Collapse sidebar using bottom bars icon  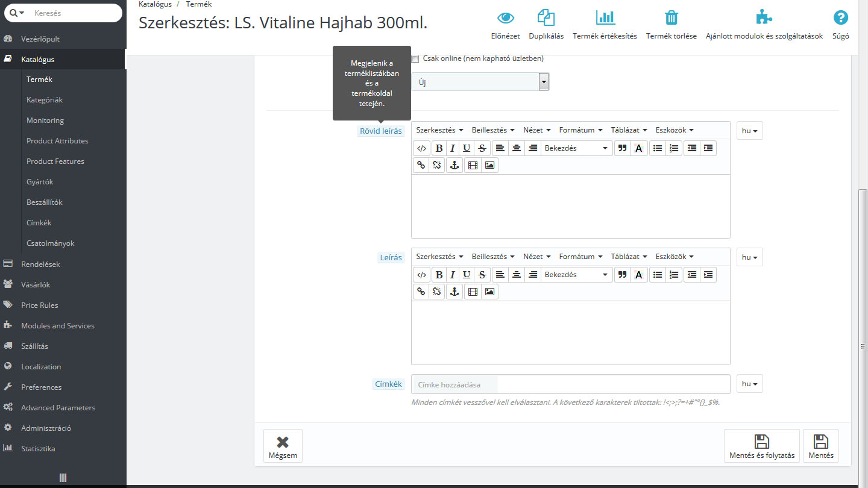(63, 478)
